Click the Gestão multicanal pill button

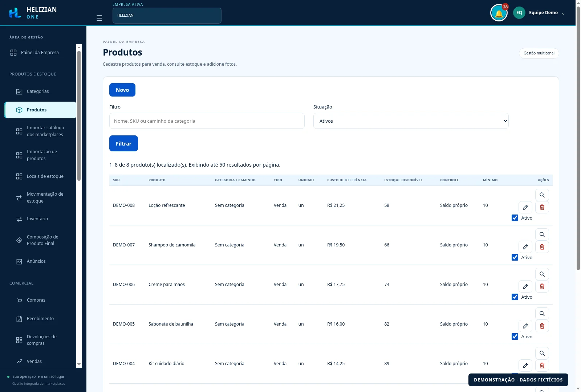539,53
